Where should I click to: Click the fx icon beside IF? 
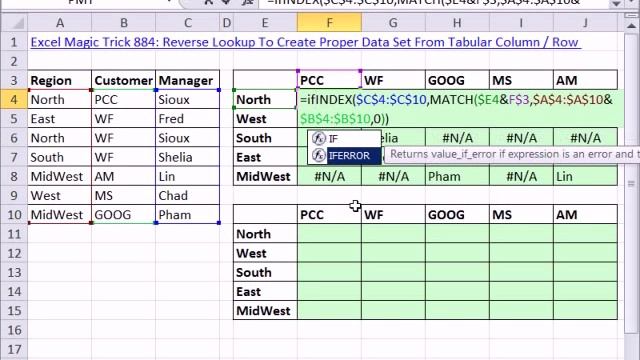pyautogui.click(x=318, y=139)
